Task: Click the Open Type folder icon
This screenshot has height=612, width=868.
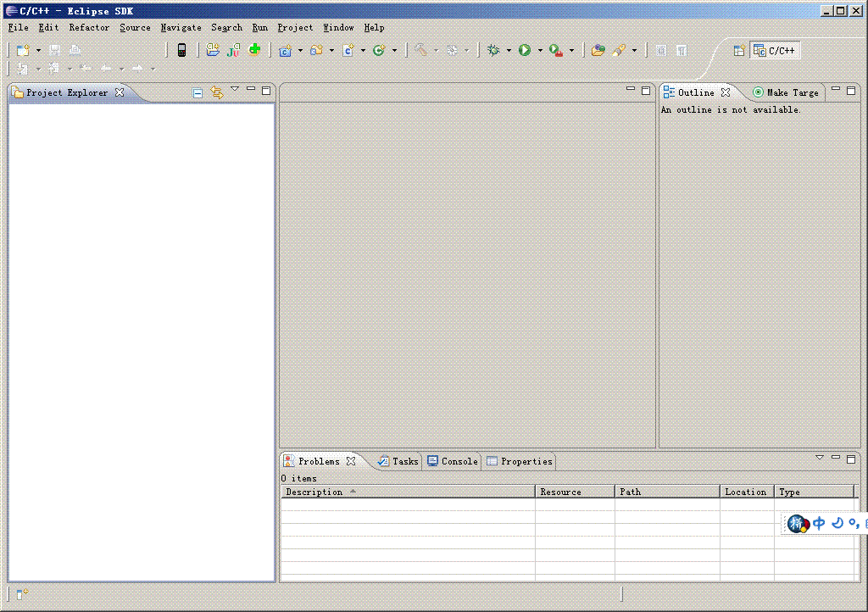Action: 213,50
